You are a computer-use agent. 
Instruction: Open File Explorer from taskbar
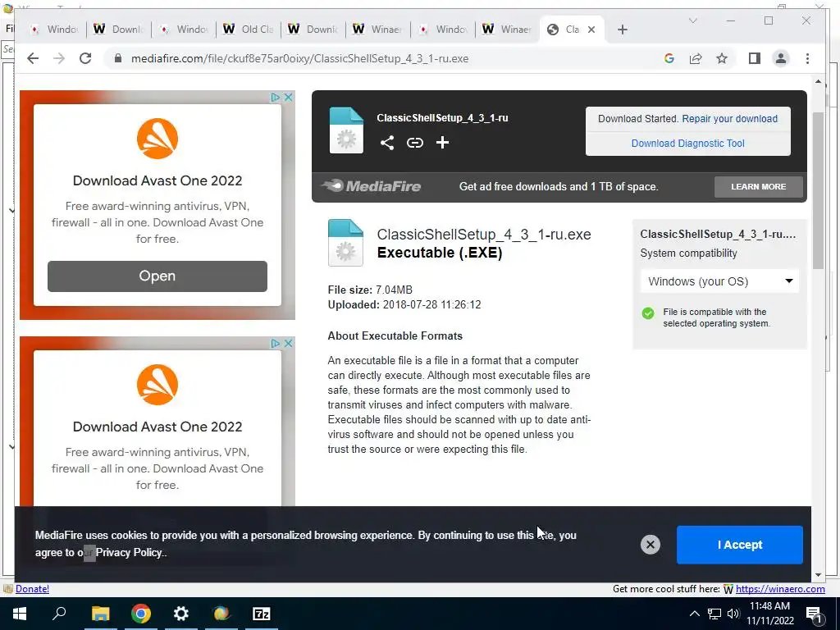click(100, 614)
